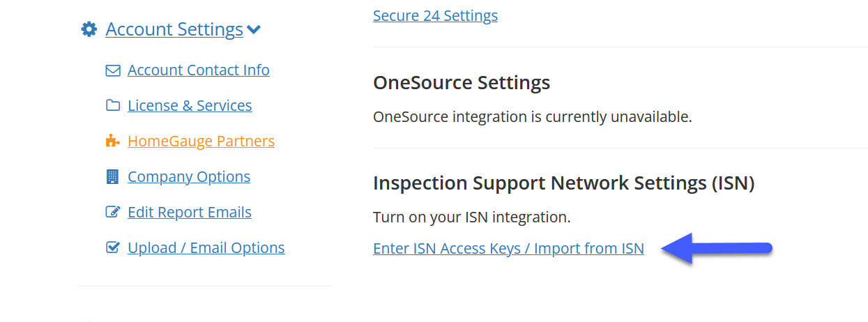Open Edit Report Emails
Screen dimensions: 868x322
190,213
